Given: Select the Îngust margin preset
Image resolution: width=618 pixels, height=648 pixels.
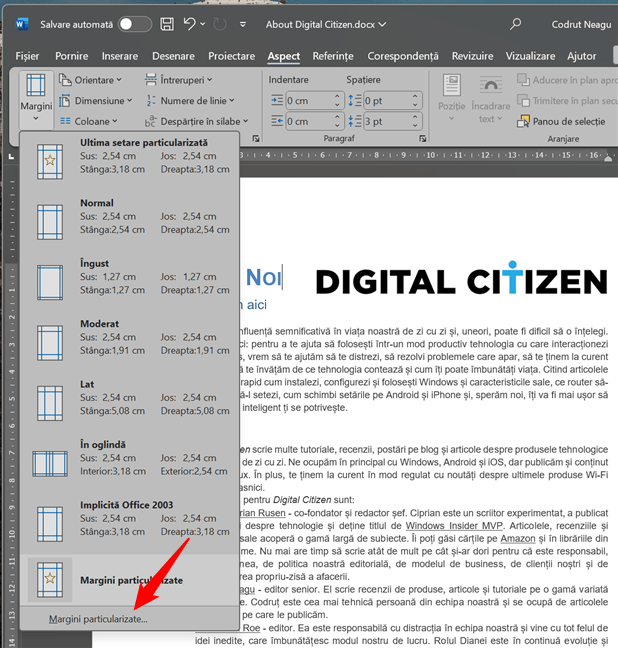Looking at the screenshot, I should coord(130,282).
